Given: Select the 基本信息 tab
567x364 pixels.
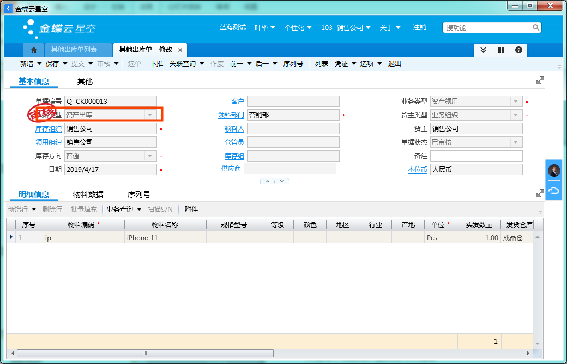Looking at the screenshot, I should click(x=34, y=81).
